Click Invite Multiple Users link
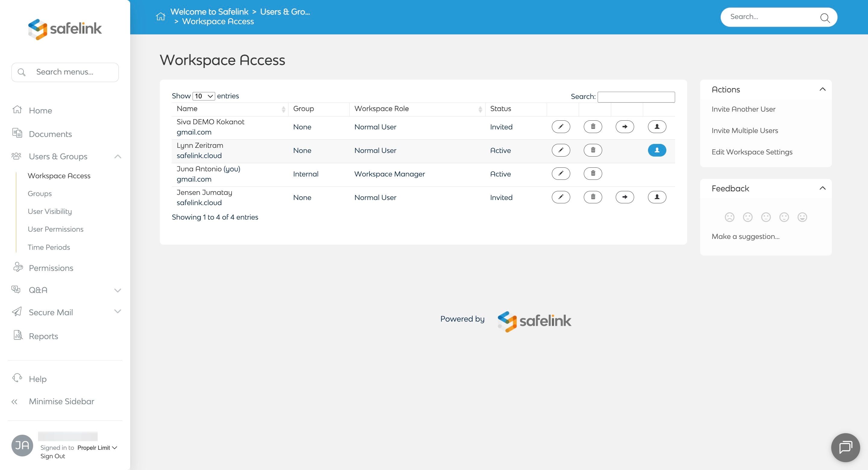The image size is (868, 470). [x=745, y=131]
